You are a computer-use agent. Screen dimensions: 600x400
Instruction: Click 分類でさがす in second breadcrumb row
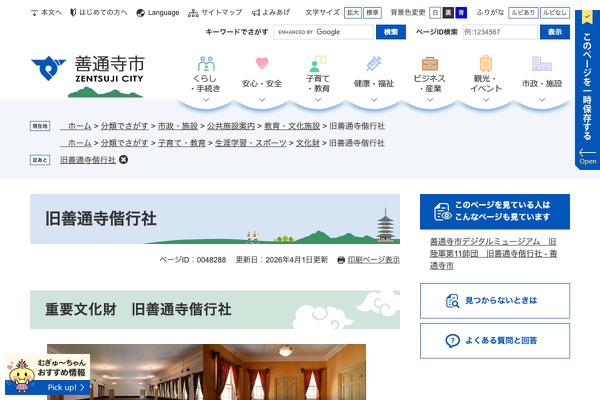point(124,143)
